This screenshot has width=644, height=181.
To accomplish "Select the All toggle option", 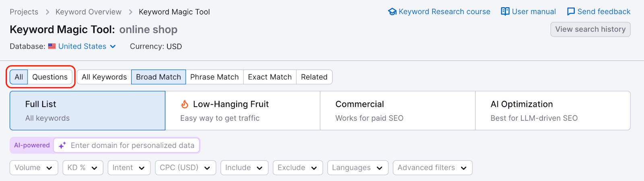I will (19, 77).
